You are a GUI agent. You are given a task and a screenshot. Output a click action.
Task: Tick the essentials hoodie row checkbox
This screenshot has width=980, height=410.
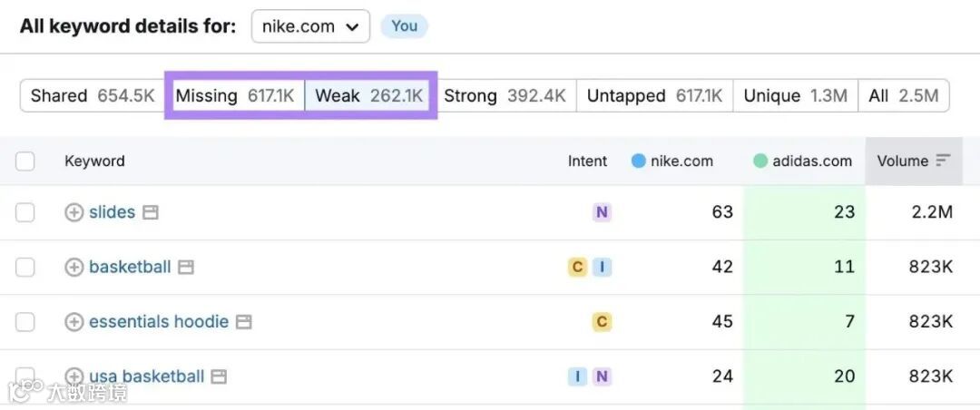[25, 322]
